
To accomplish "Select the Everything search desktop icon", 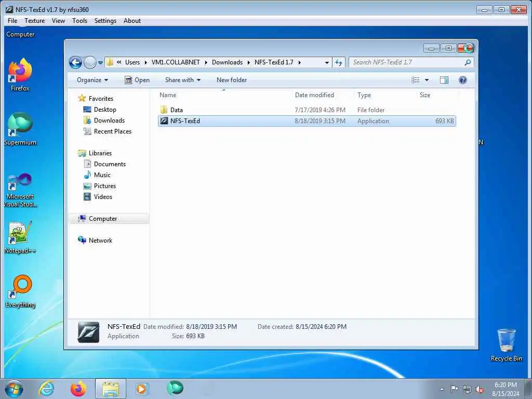I will (20, 291).
